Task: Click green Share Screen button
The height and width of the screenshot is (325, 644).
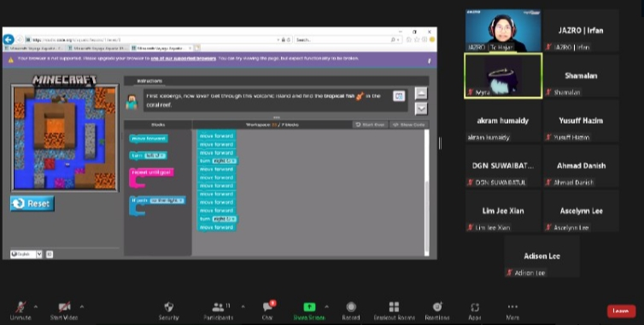Action: tap(309, 310)
